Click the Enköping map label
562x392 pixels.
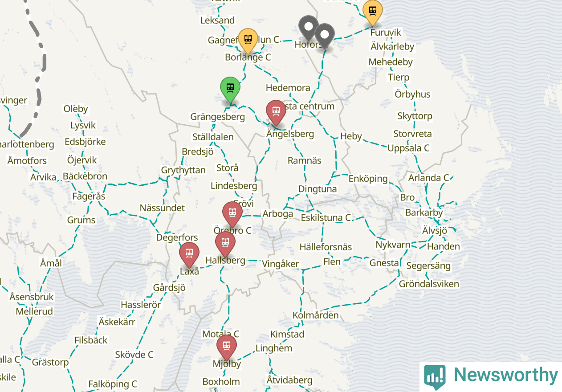coord(368,179)
